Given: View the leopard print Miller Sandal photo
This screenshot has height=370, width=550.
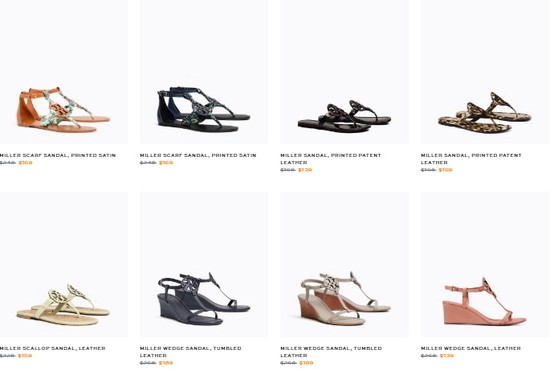Looking at the screenshot, I should [x=485, y=72].
